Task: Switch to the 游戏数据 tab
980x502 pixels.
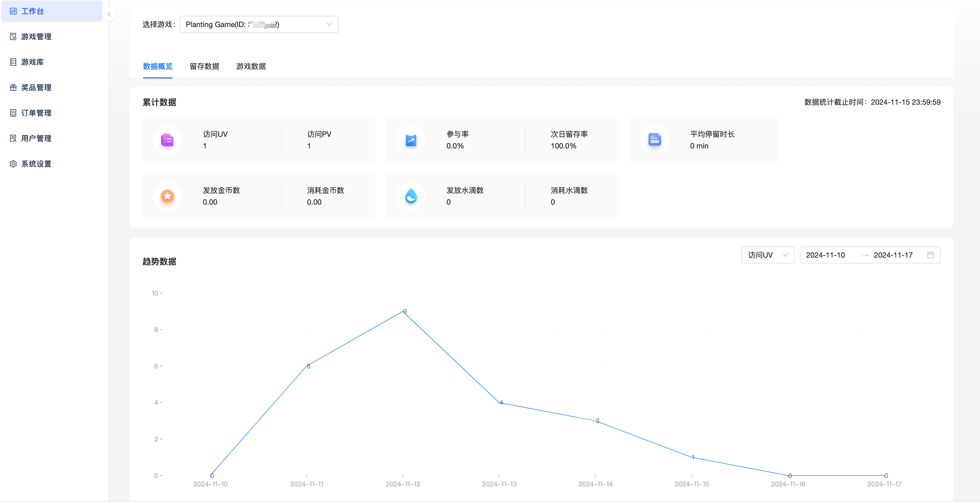Action: point(251,66)
